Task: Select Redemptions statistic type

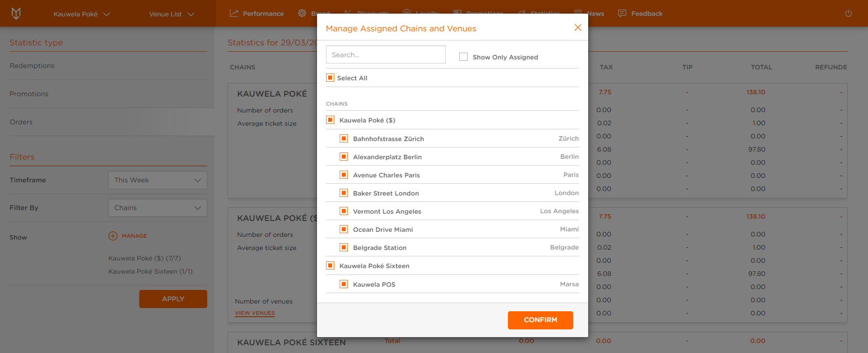Action: coord(32,66)
